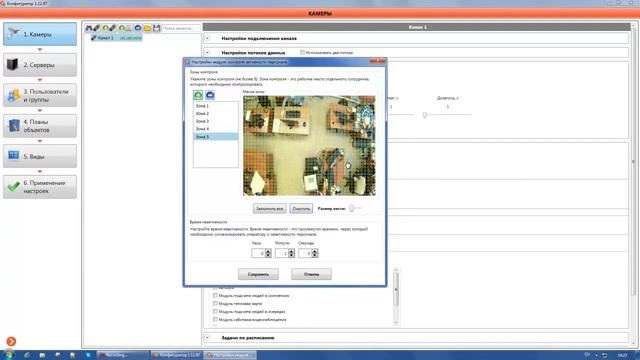Click the 'Заполнить все' button

(269, 209)
